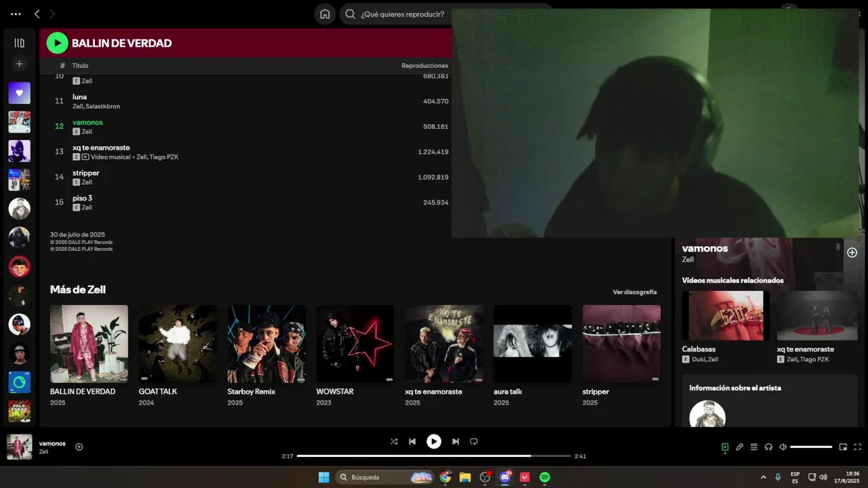Play xq te enamoraste related video
Viewport: 868px width, 488px height.
[817, 316]
